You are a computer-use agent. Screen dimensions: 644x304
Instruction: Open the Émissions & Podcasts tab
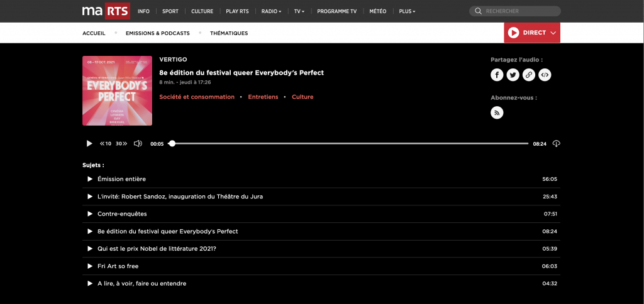pos(157,33)
